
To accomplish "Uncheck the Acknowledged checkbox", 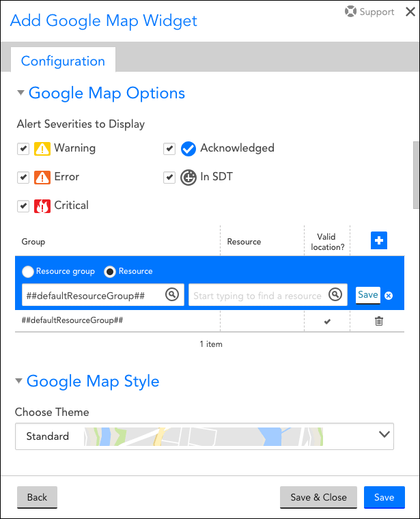I will pyautogui.click(x=169, y=149).
